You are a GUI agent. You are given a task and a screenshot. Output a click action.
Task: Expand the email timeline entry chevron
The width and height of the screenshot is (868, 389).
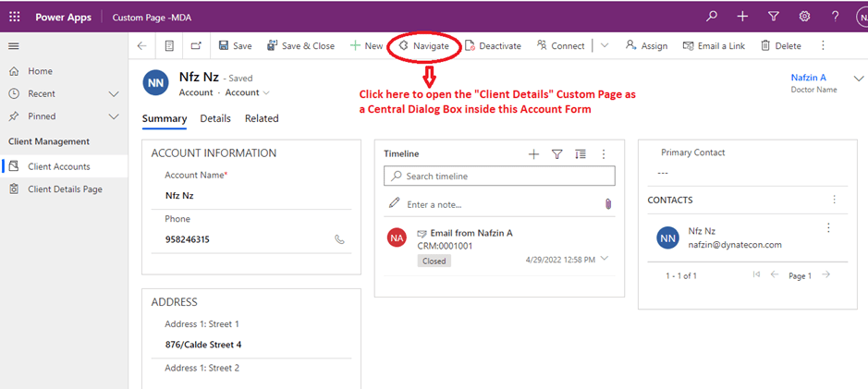(605, 259)
